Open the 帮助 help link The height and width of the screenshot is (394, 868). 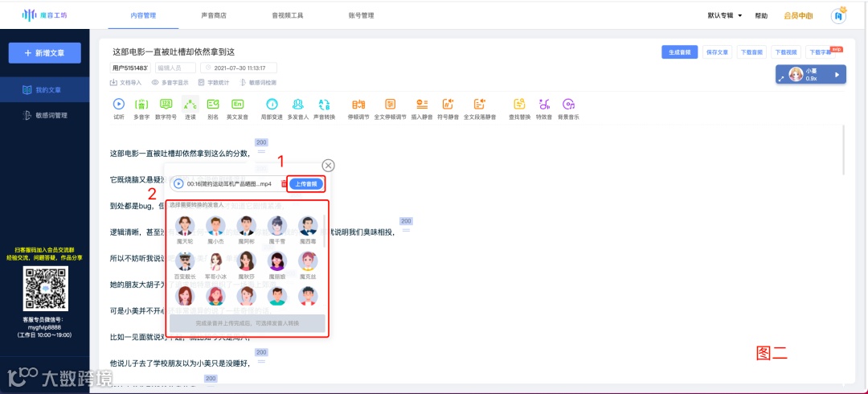click(x=761, y=16)
